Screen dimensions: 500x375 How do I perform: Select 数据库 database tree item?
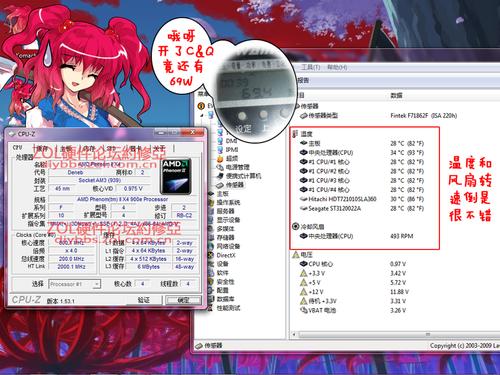tap(225, 299)
